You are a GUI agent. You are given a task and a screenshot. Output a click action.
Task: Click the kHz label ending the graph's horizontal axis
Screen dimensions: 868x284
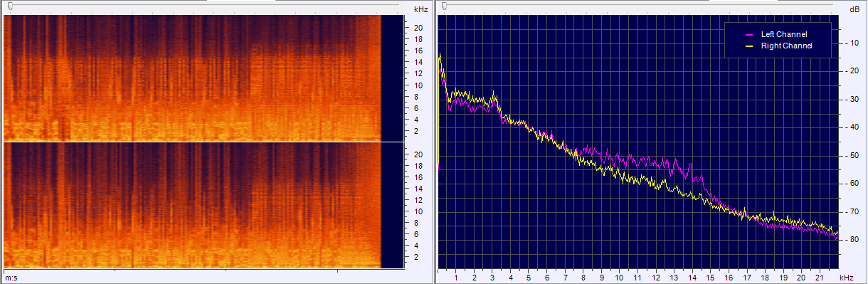[x=846, y=276]
